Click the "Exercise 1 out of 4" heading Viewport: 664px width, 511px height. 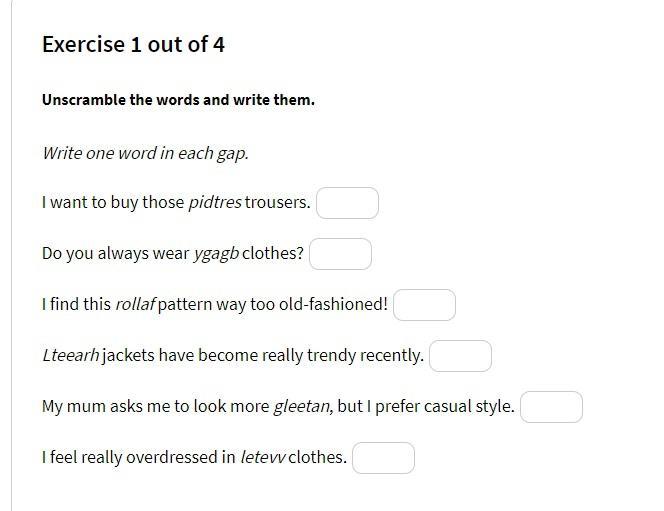click(x=133, y=44)
